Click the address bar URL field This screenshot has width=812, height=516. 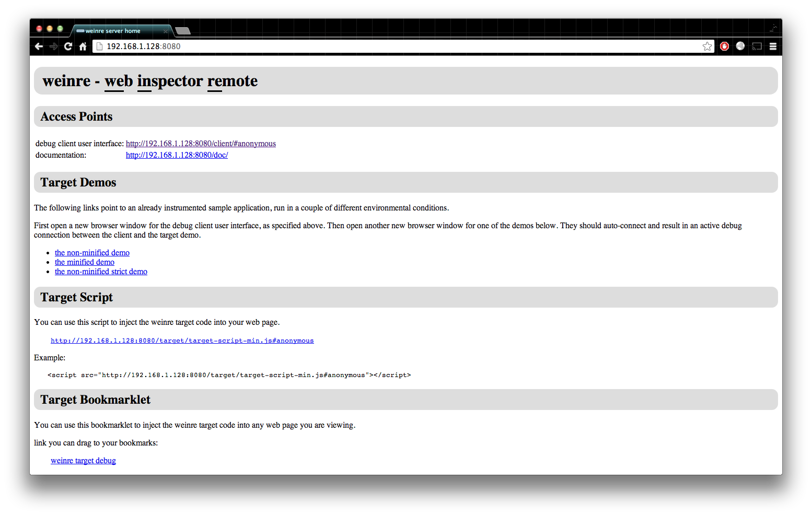[397, 46]
